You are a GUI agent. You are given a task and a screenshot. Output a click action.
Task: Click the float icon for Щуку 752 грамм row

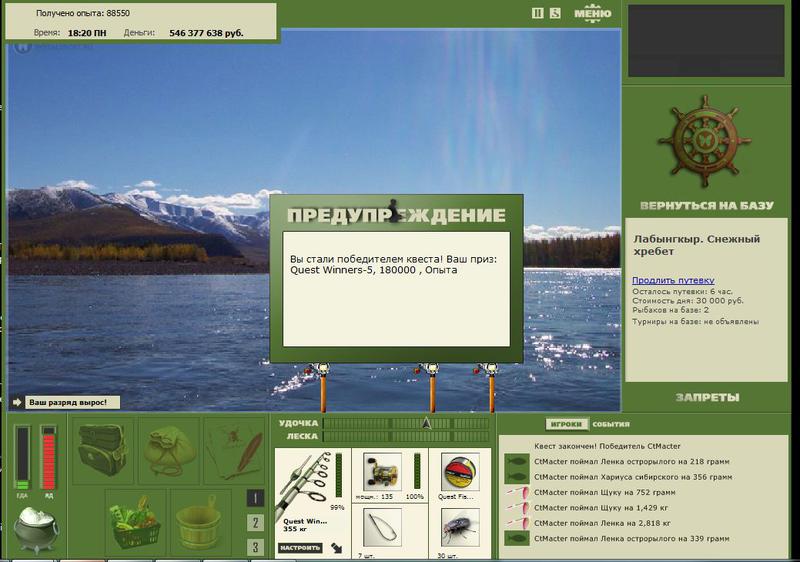coord(517,492)
